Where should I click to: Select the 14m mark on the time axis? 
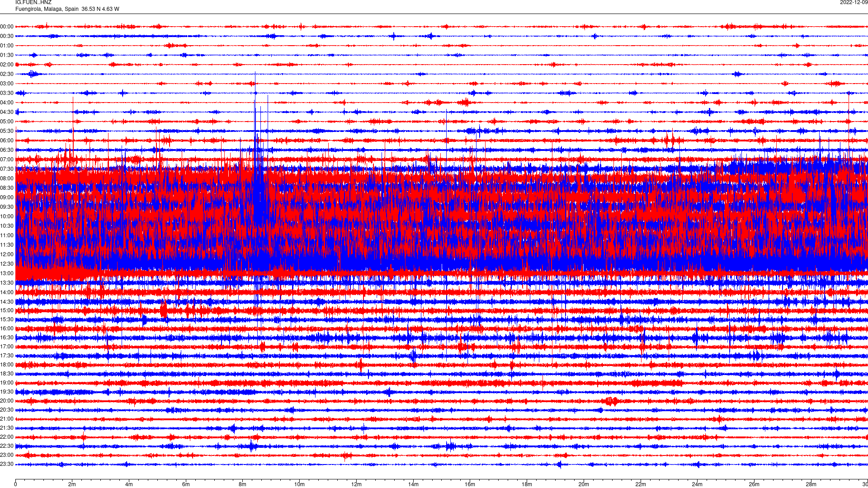click(x=413, y=484)
